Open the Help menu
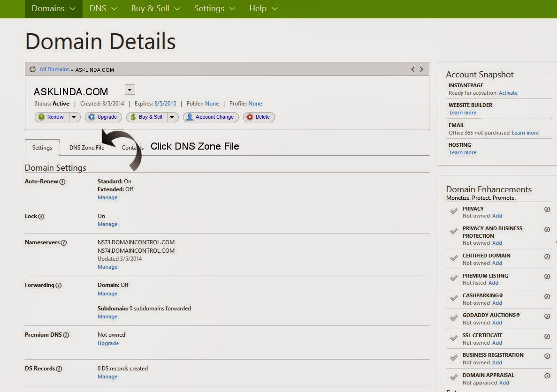The height and width of the screenshot is (392, 557). (263, 8)
